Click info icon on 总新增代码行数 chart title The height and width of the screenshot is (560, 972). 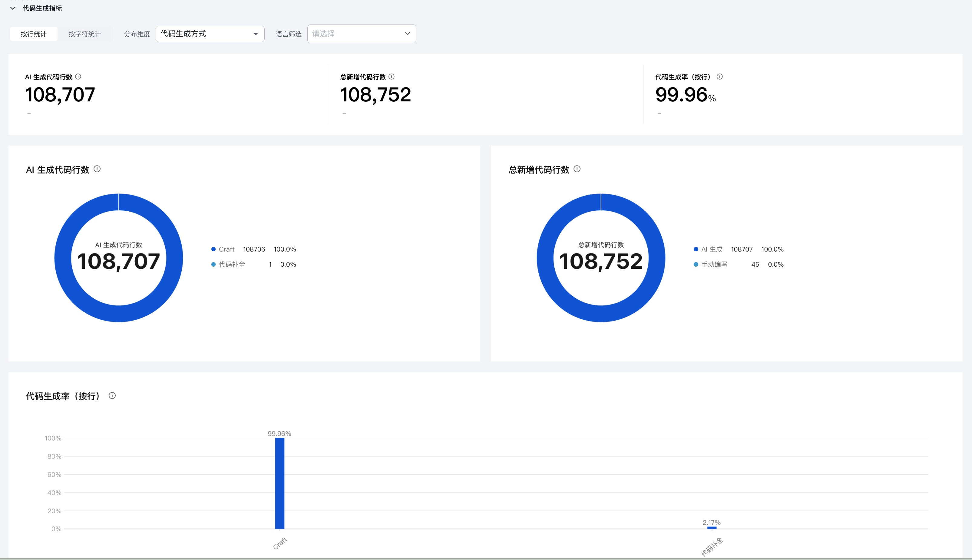point(577,169)
